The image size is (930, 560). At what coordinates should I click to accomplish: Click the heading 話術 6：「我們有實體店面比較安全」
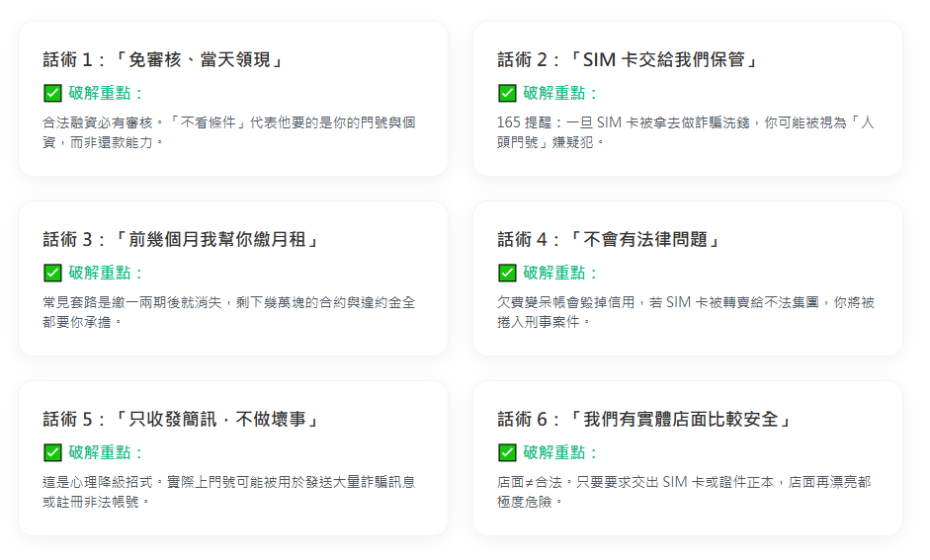coord(646,420)
